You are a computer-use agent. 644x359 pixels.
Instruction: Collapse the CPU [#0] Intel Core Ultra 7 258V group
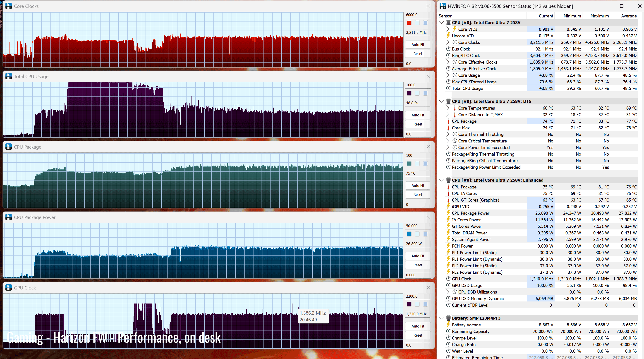tap(441, 22)
